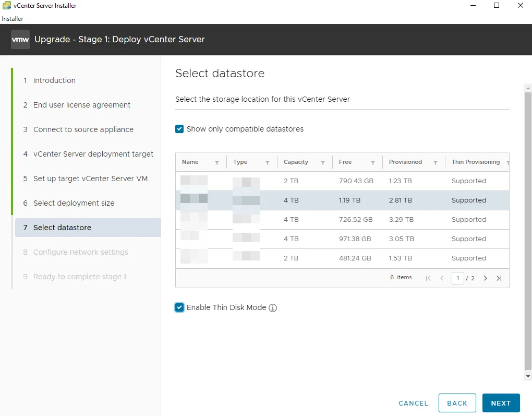
Task: Click the 3.05 TB provisioned value
Action: point(402,239)
